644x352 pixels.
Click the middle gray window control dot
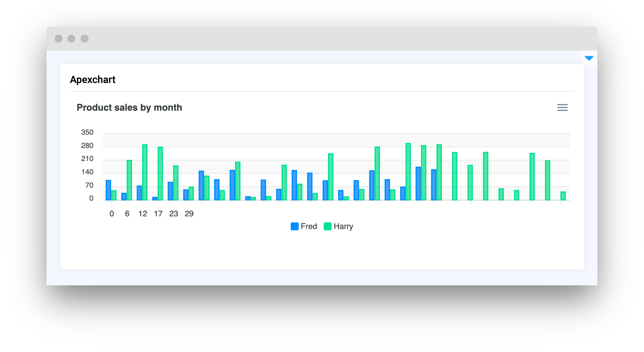click(71, 39)
